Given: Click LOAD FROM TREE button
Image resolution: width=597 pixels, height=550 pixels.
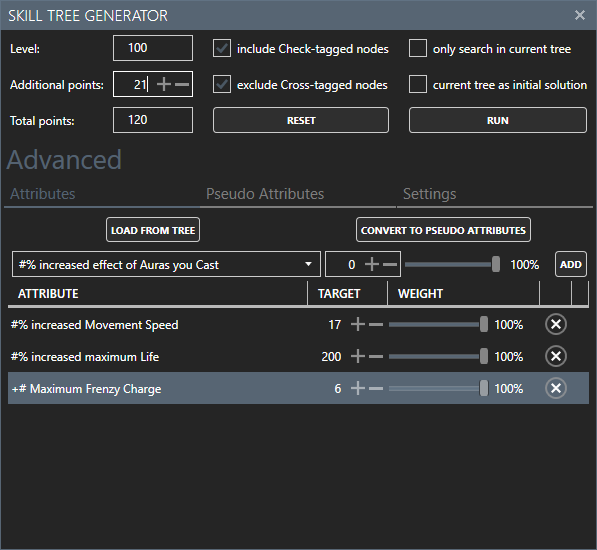Looking at the screenshot, I should point(153,230).
